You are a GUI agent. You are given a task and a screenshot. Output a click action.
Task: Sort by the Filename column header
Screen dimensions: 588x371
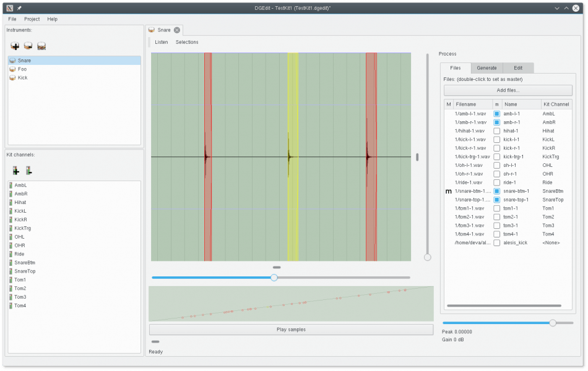[472, 104]
